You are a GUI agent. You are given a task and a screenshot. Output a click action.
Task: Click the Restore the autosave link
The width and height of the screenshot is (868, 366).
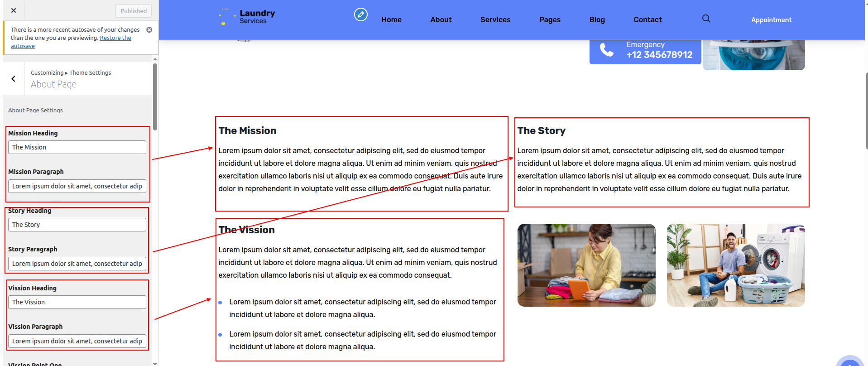(x=115, y=38)
